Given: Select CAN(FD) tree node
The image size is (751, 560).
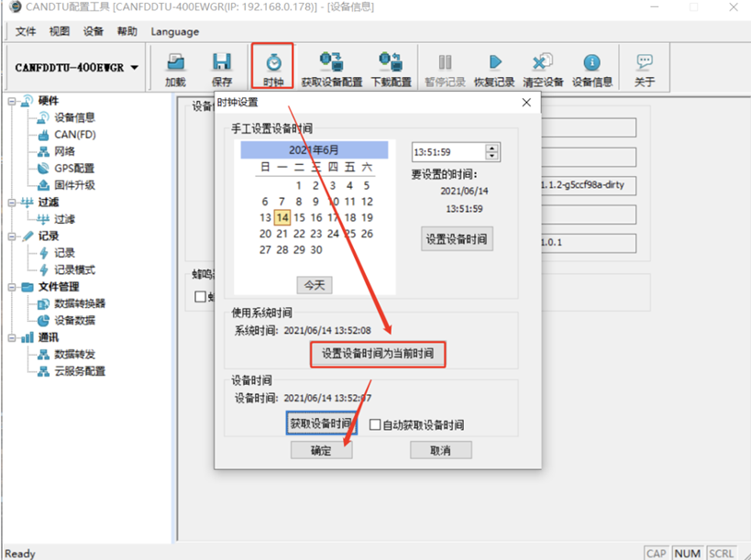Looking at the screenshot, I should [x=74, y=135].
